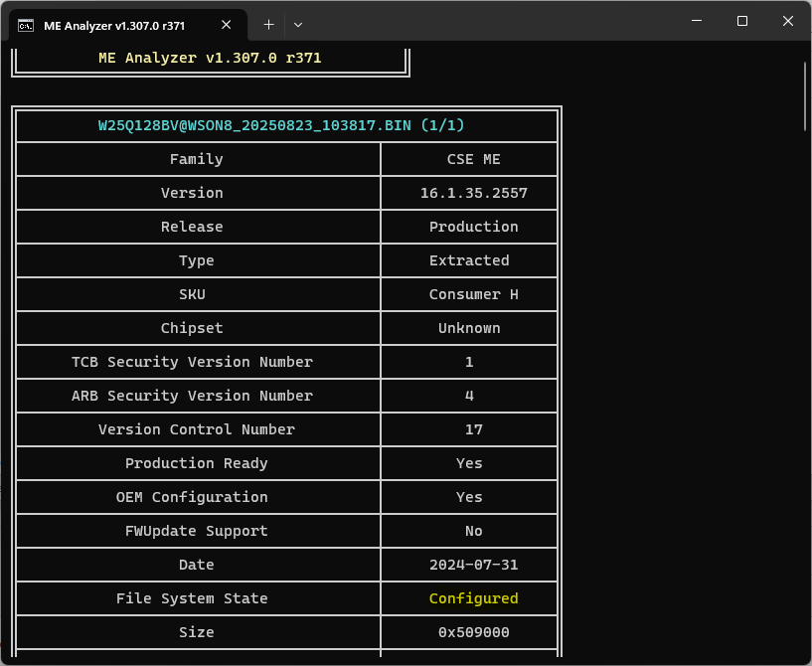The height and width of the screenshot is (666, 812).
Task: Click the Extracted value
Action: click(469, 260)
